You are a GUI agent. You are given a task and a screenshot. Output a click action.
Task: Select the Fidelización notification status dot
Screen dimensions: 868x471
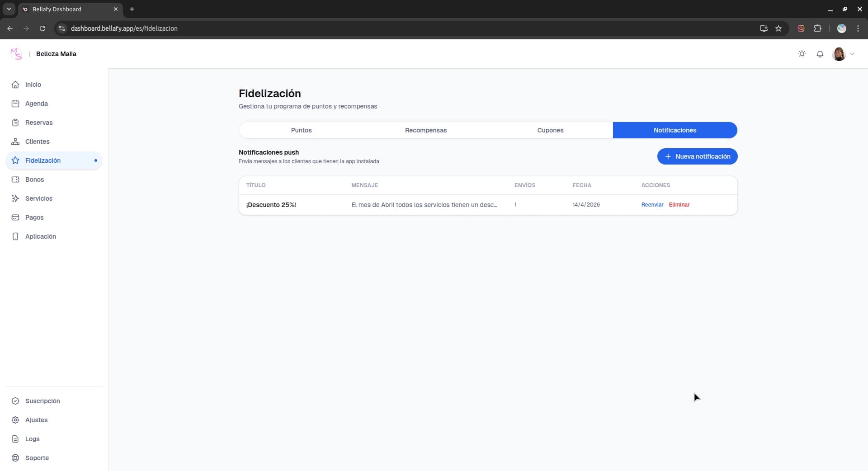tap(96, 160)
